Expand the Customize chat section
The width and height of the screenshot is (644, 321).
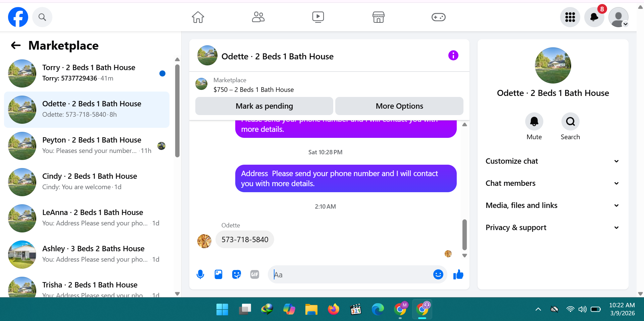[553, 161]
